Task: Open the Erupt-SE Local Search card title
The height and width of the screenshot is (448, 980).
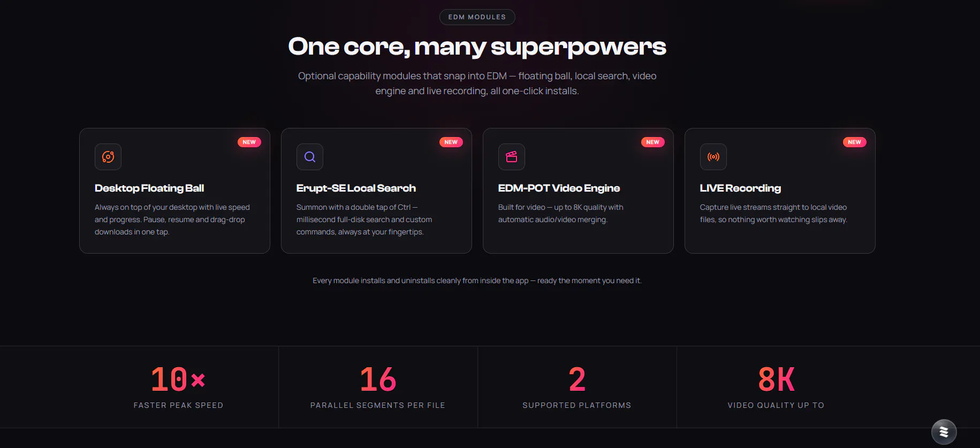Action: 356,188
